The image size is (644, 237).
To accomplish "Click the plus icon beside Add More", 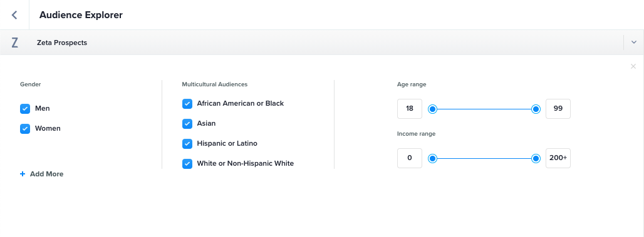I will pos(23,174).
